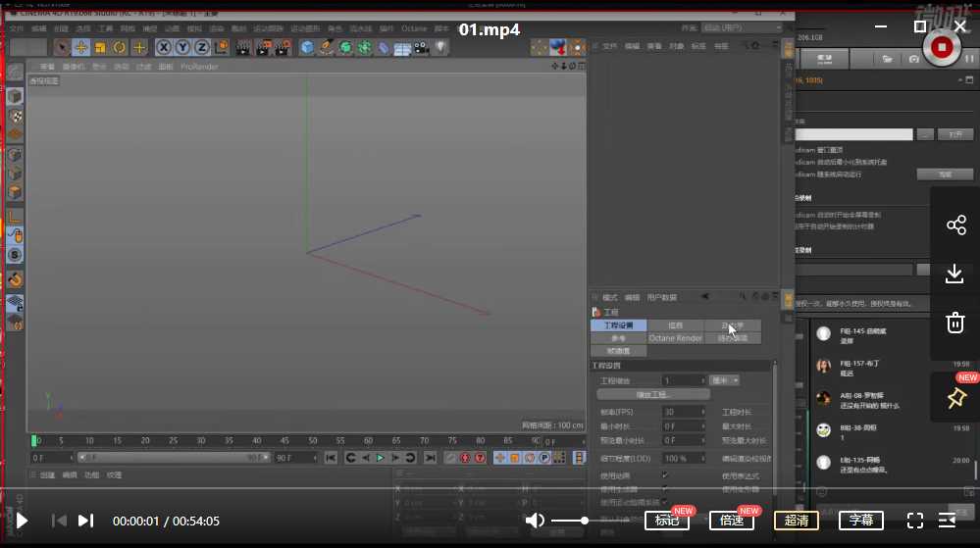Open the playlist menu icon
This screenshot has width=980, height=548.
click(x=947, y=521)
